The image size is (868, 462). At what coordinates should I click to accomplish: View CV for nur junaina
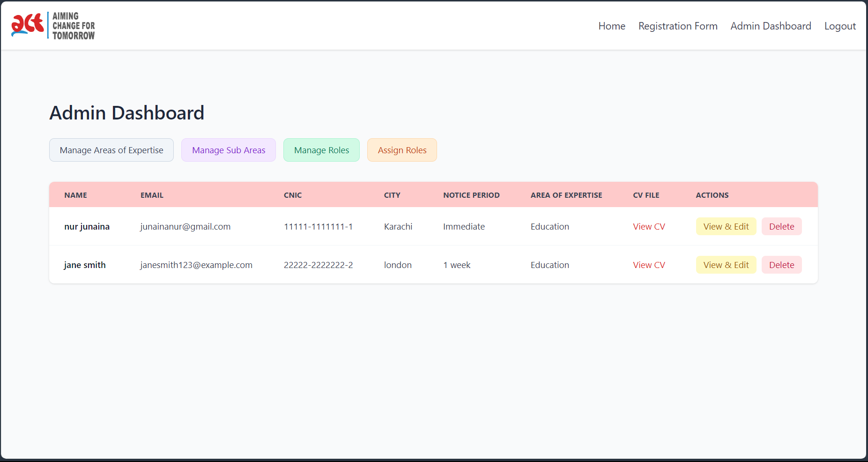pyautogui.click(x=649, y=227)
